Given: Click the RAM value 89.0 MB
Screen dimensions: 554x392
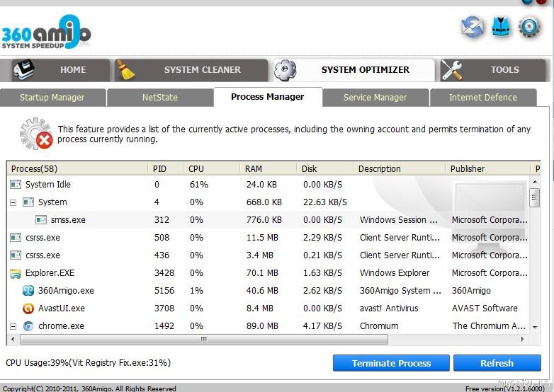Looking at the screenshot, I should coord(262,326).
